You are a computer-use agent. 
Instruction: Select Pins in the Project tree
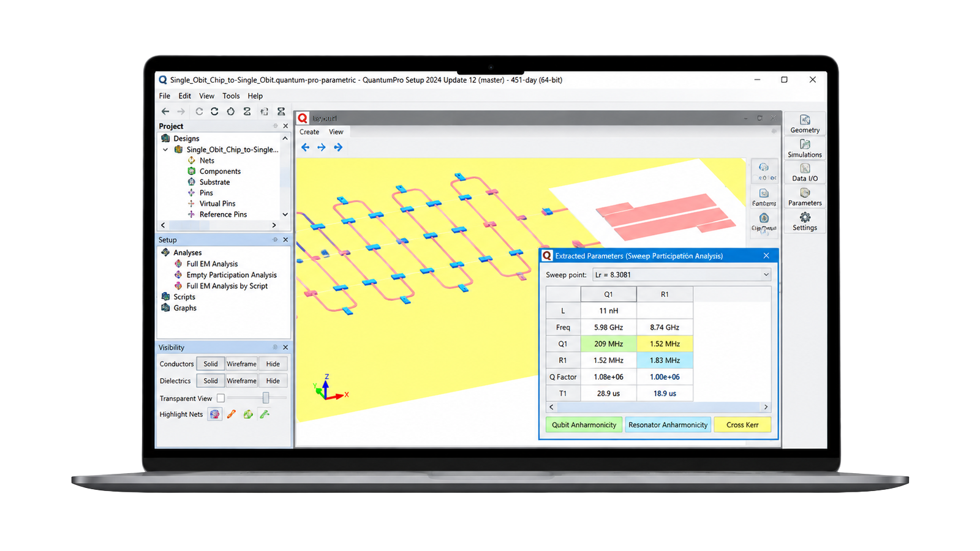click(x=206, y=193)
